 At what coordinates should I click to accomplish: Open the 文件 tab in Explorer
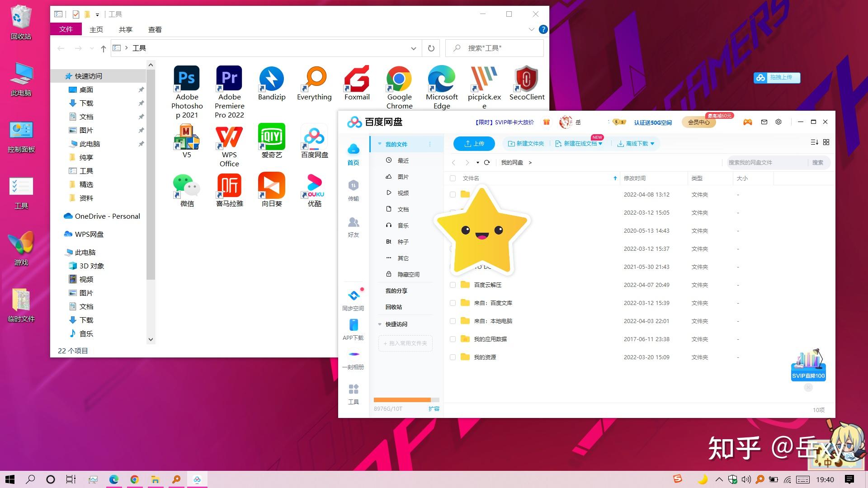(66, 29)
